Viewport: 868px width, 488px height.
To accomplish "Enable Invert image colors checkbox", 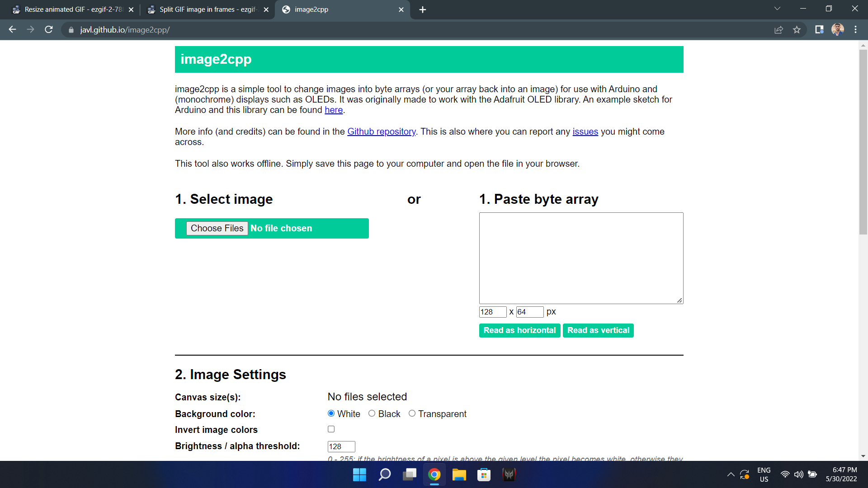I will (331, 429).
